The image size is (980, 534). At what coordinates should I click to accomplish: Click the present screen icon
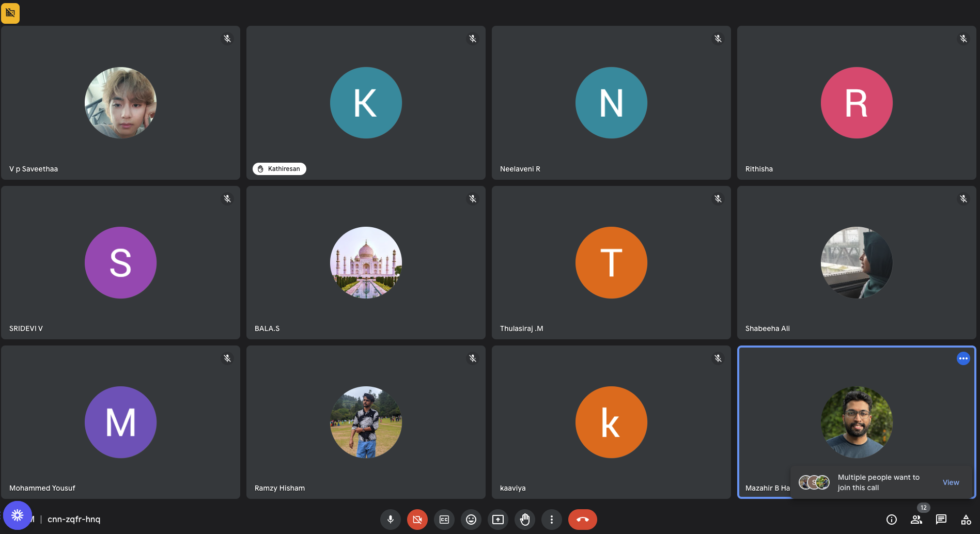tap(498, 520)
